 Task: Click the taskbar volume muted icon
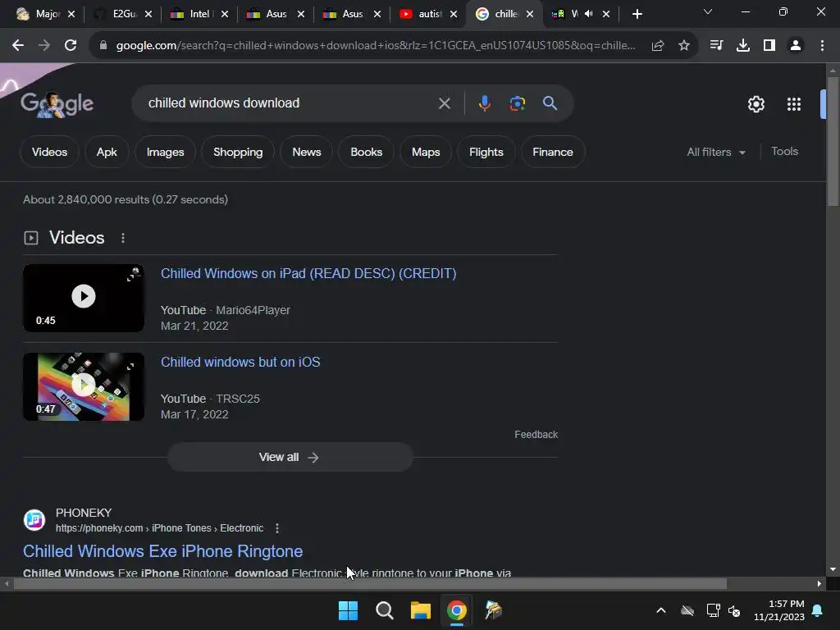pyautogui.click(x=734, y=610)
